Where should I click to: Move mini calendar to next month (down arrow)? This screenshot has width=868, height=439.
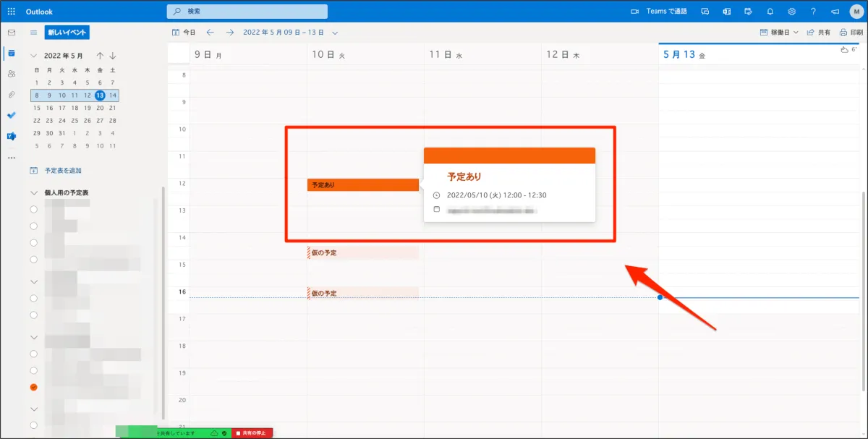coord(113,56)
